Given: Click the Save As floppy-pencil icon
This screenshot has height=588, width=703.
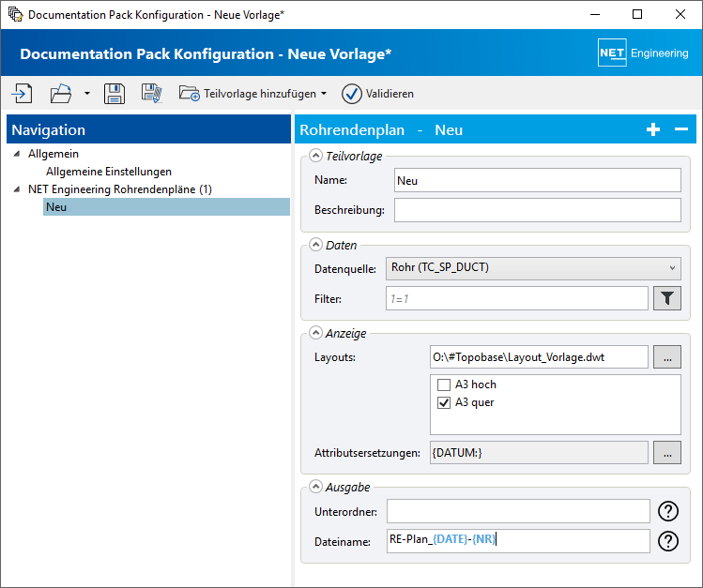Looking at the screenshot, I should click(152, 94).
